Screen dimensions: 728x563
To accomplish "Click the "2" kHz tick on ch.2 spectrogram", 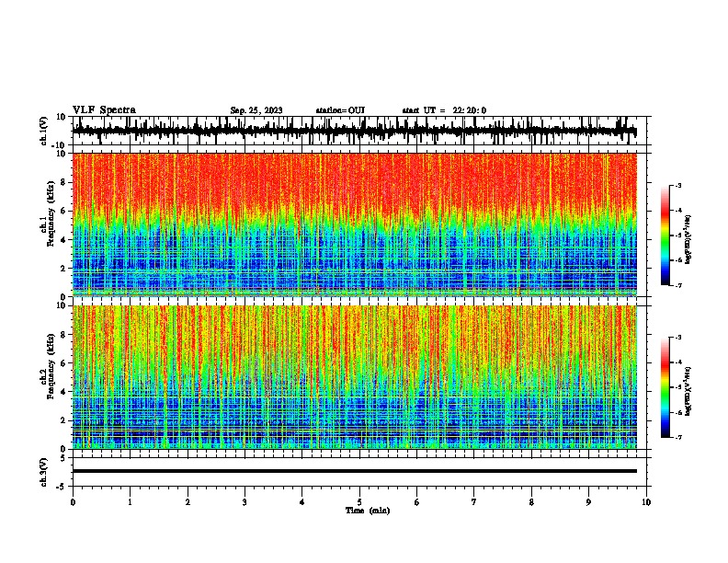I will point(63,420).
